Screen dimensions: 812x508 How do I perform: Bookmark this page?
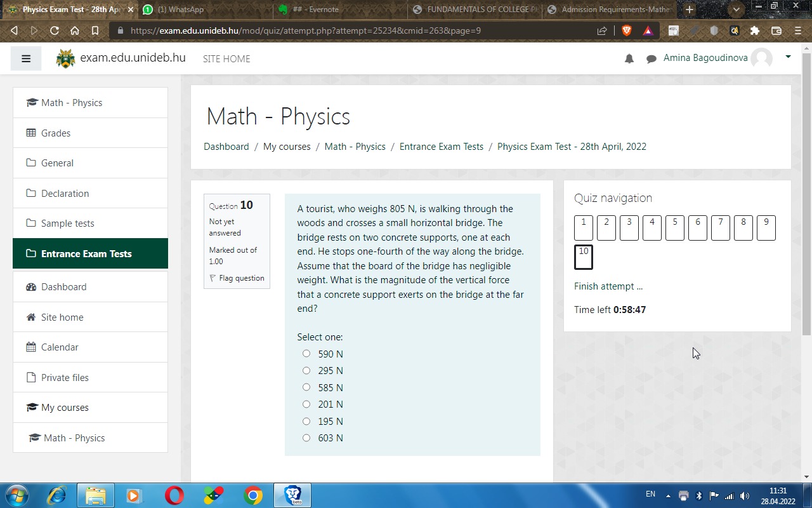coord(95,30)
